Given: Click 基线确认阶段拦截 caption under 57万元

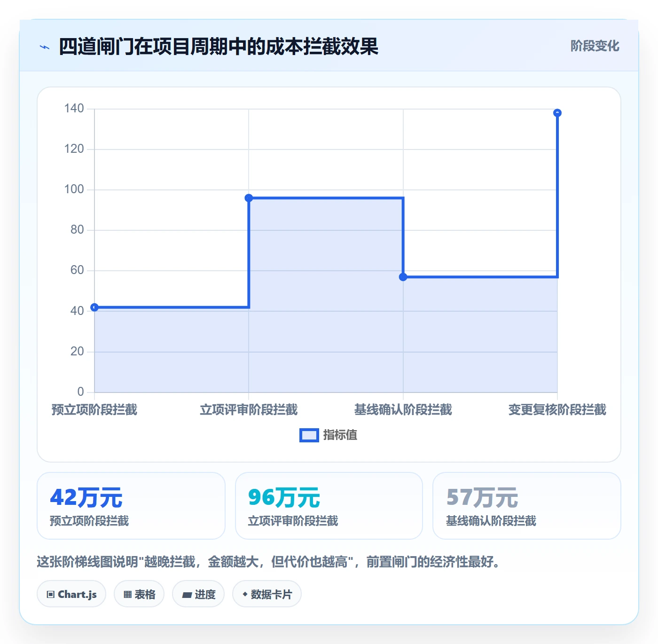Looking at the screenshot, I should pos(491,521).
